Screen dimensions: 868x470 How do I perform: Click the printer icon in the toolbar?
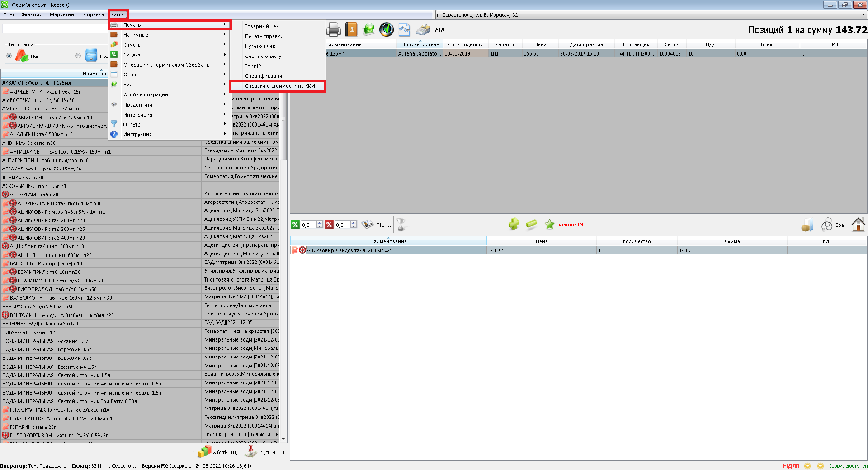(334, 30)
